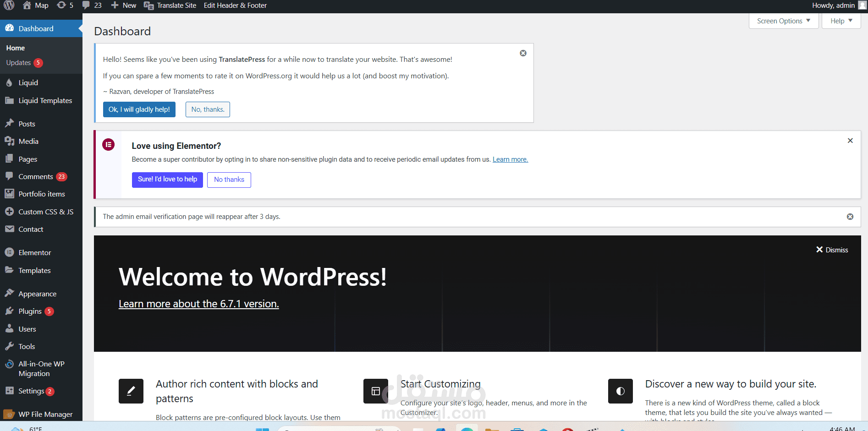Click Translate Site in admin bar

click(x=170, y=5)
